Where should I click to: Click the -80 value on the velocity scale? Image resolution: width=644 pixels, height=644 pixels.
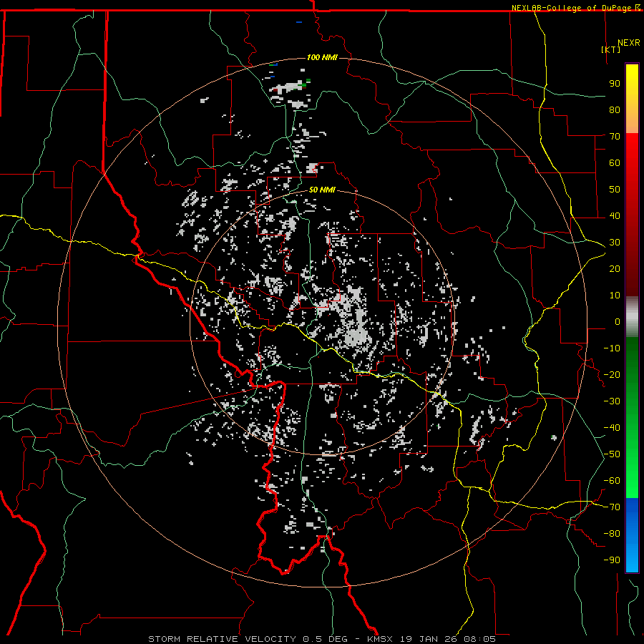pyautogui.click(x=612, y=534)
